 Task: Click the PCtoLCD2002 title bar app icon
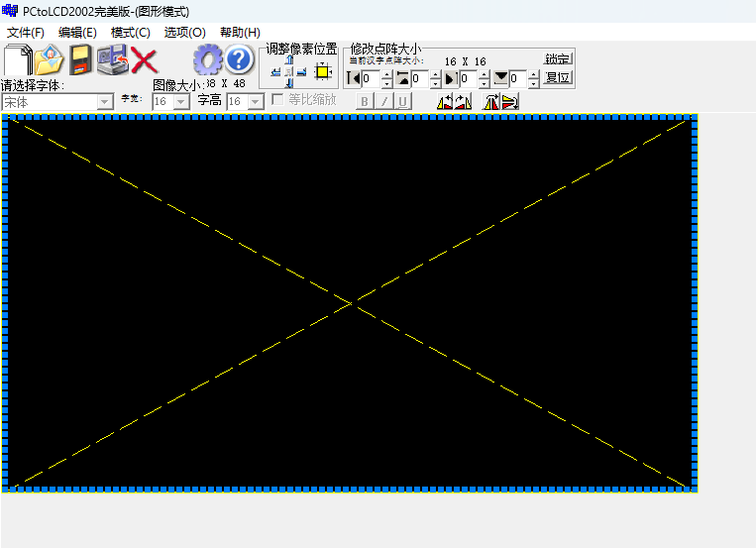[x=10, y=10]
